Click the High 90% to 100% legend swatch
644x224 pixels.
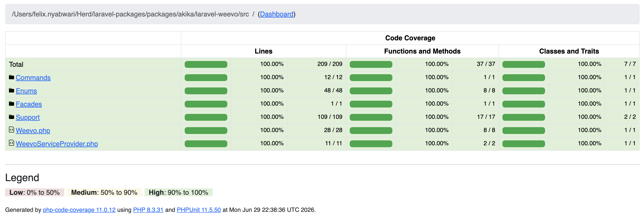[178, 192]
